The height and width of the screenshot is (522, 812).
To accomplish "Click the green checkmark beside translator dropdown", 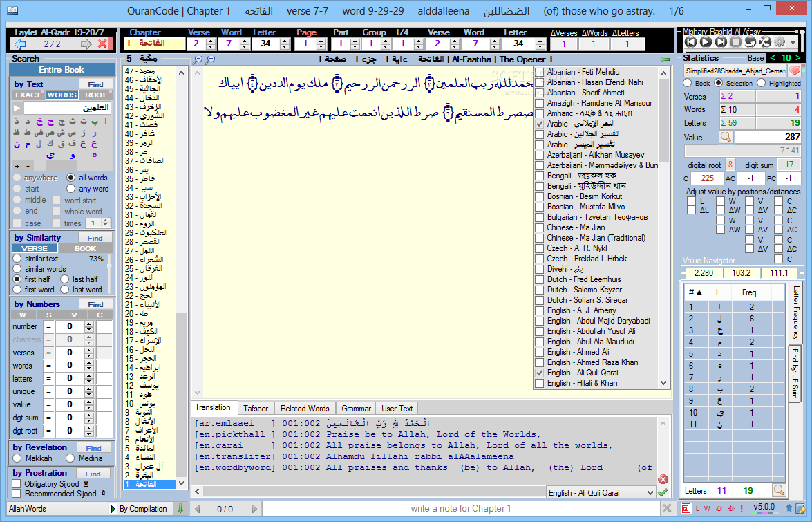I will tap(662, 492).
